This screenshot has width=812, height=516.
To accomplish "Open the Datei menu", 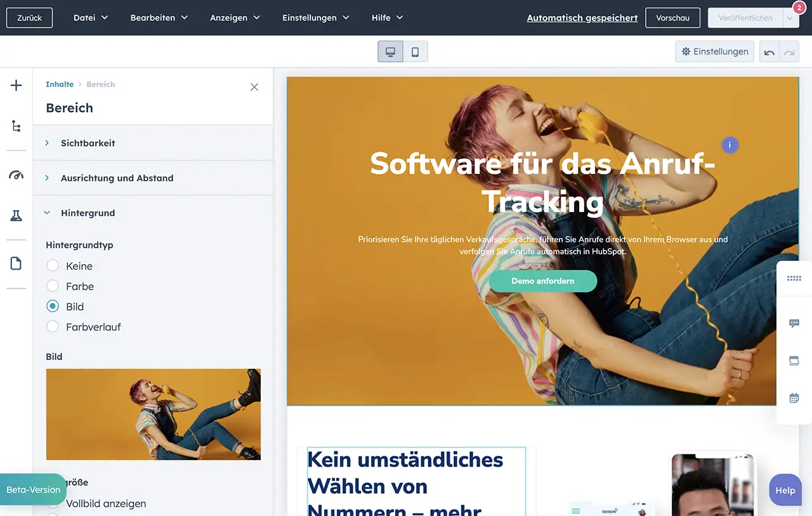I will (x=91, y=18).
